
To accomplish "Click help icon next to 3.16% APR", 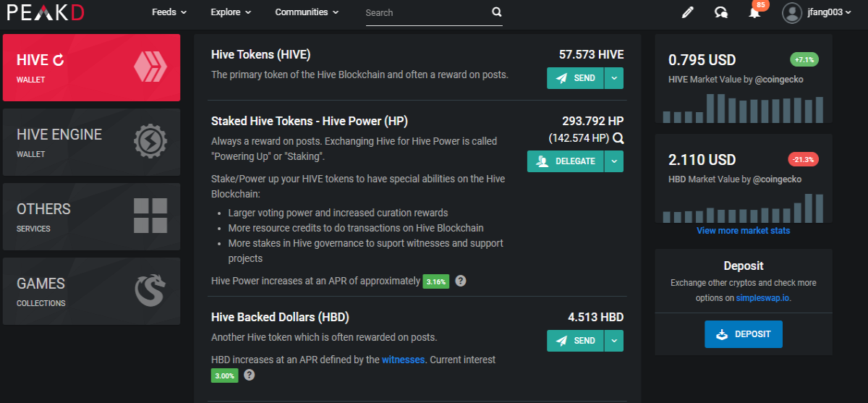I will (x=461, y=281).
